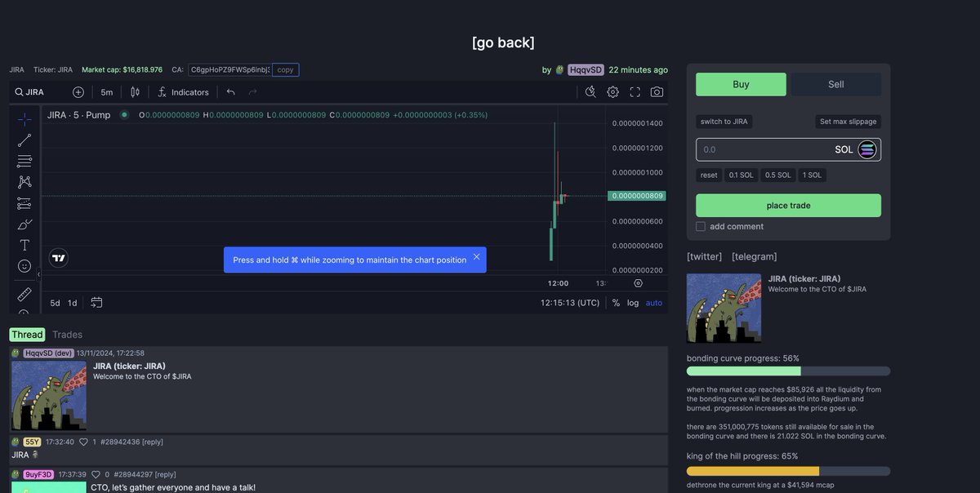980x493 pixels.
Task: Reply to comment #28944297
Action: coord(166,474)
